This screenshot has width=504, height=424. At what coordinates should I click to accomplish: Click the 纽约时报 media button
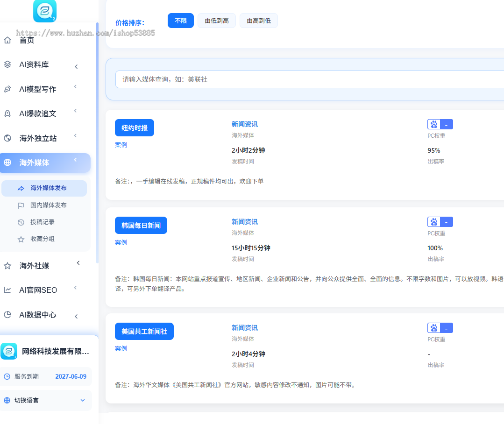(x=135, y=128)
